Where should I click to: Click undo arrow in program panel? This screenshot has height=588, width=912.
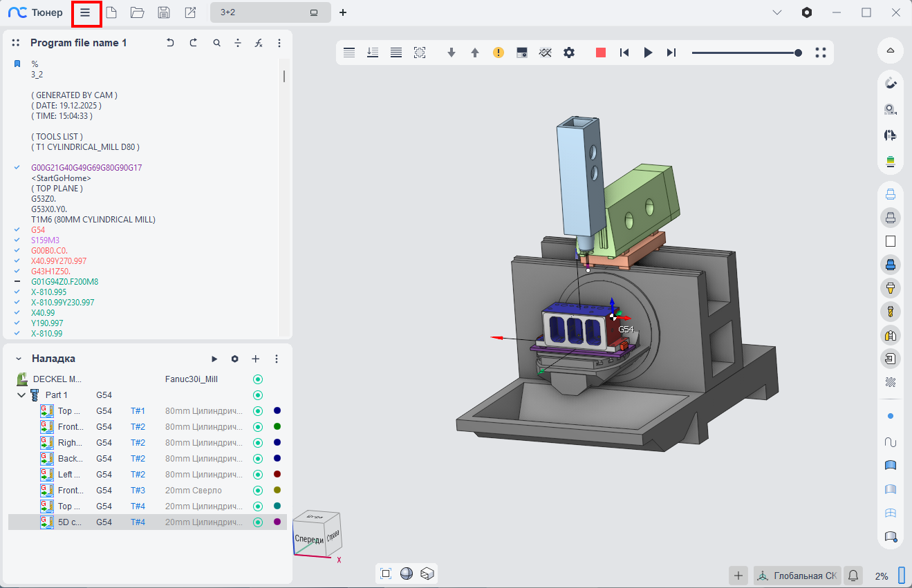point(171,43)
